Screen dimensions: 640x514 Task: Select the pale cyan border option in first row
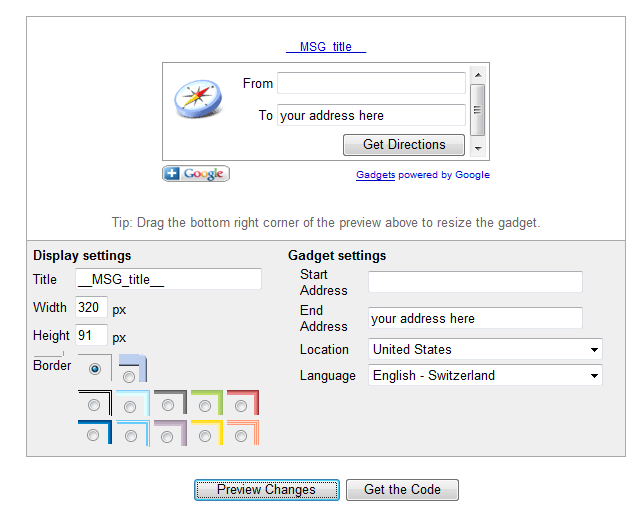[130, 407]
